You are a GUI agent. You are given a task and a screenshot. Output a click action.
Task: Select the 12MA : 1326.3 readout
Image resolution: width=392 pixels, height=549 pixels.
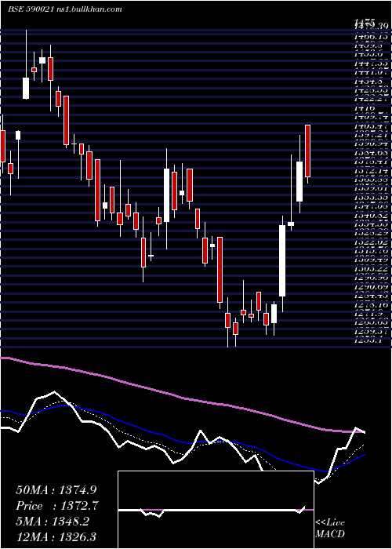point(56,537)
